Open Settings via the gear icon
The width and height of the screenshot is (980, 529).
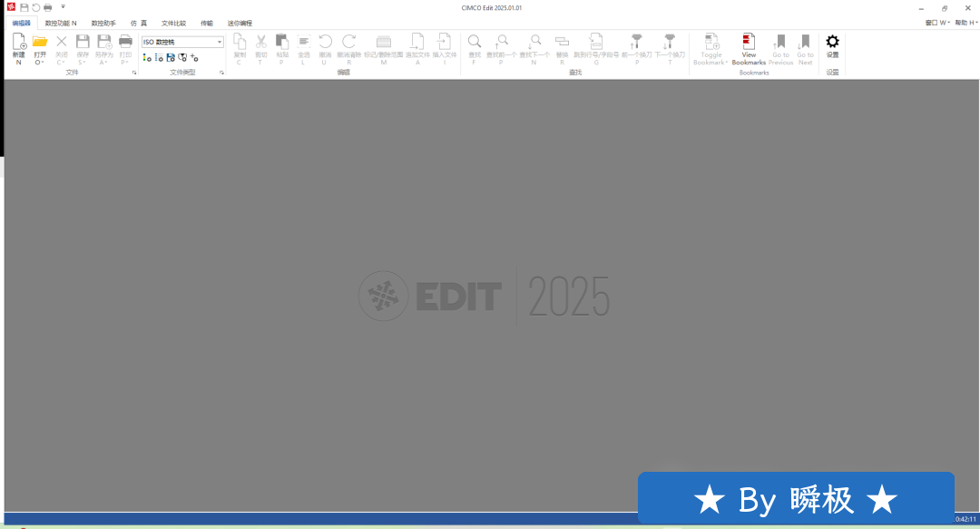(x=832, y=42)
